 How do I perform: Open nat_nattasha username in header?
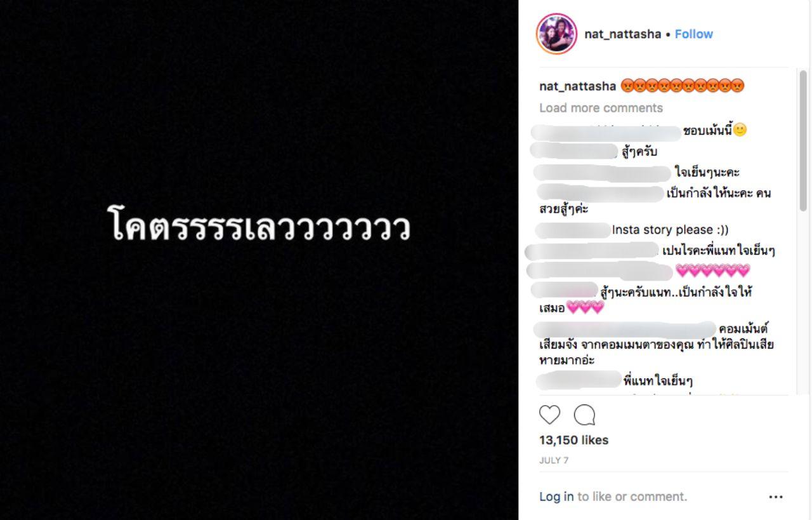(x=622, y=34)
